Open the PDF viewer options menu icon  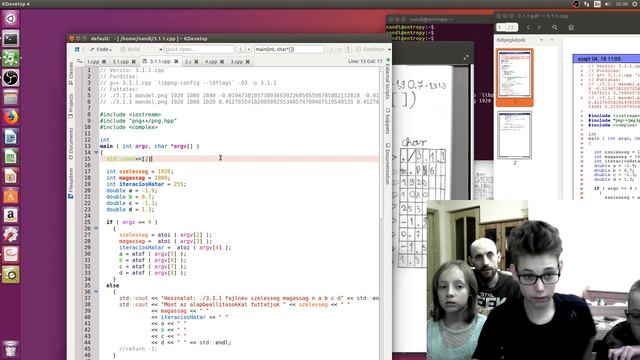(571, 27)
